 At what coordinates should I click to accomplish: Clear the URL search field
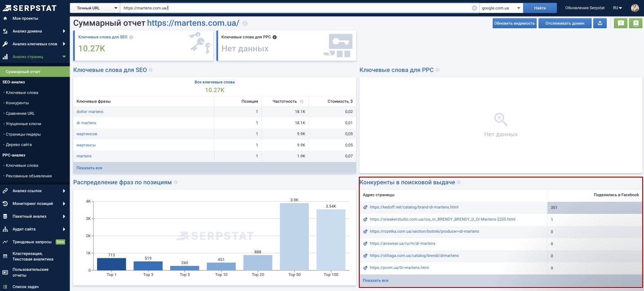[474, 8]
